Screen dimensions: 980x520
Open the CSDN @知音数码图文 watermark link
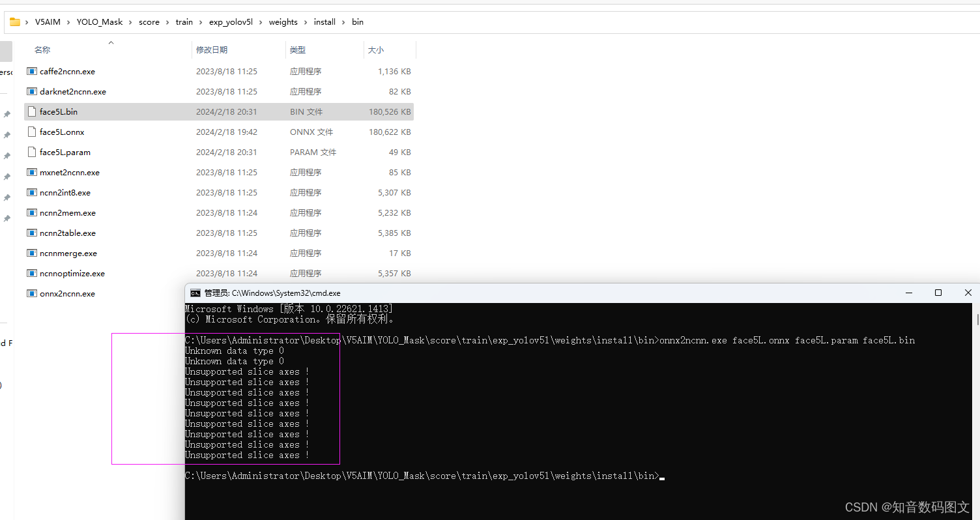pos(907,506)
